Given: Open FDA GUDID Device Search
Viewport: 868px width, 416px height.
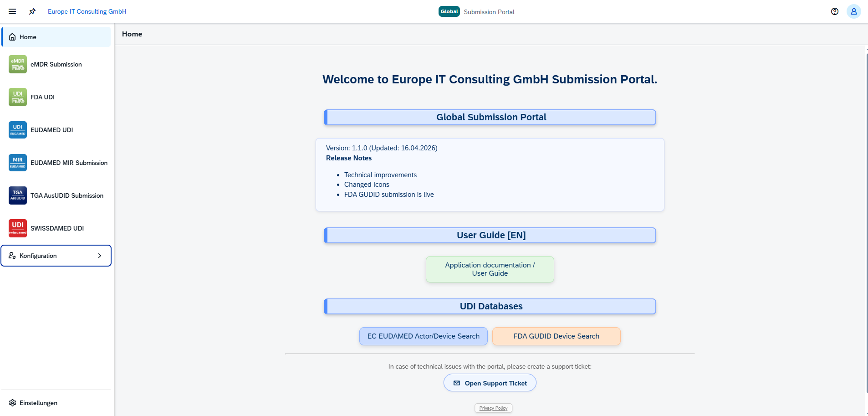Looking at the screenshot, I should pos(556,336).
